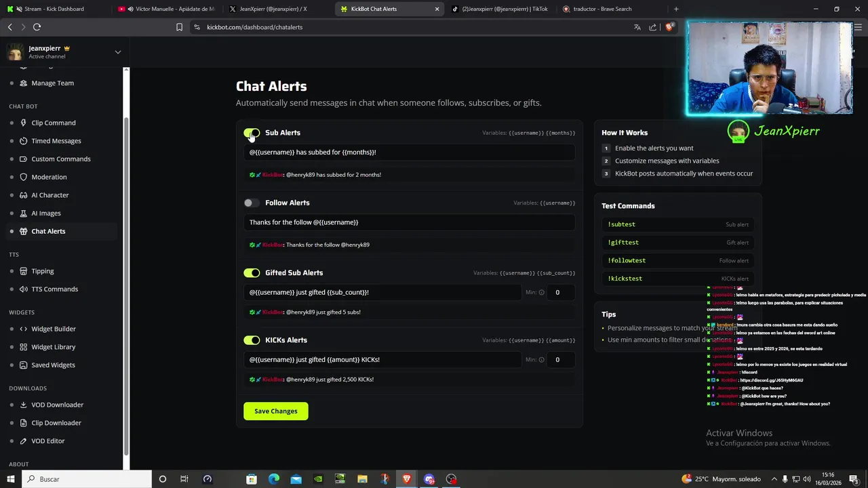
Task: Disable the Gifted Sub Alerts toggle
Action: (252, 272)
